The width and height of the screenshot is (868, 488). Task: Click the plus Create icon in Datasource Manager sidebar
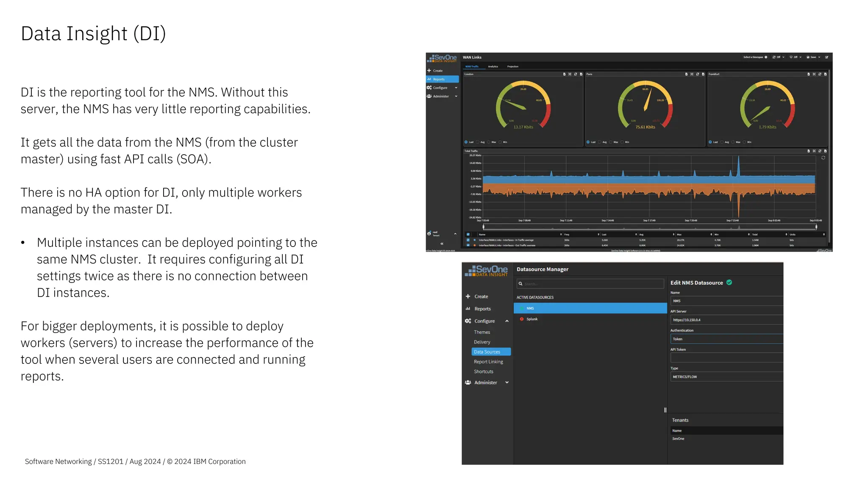pyautogui.click(x=468, y=297)
